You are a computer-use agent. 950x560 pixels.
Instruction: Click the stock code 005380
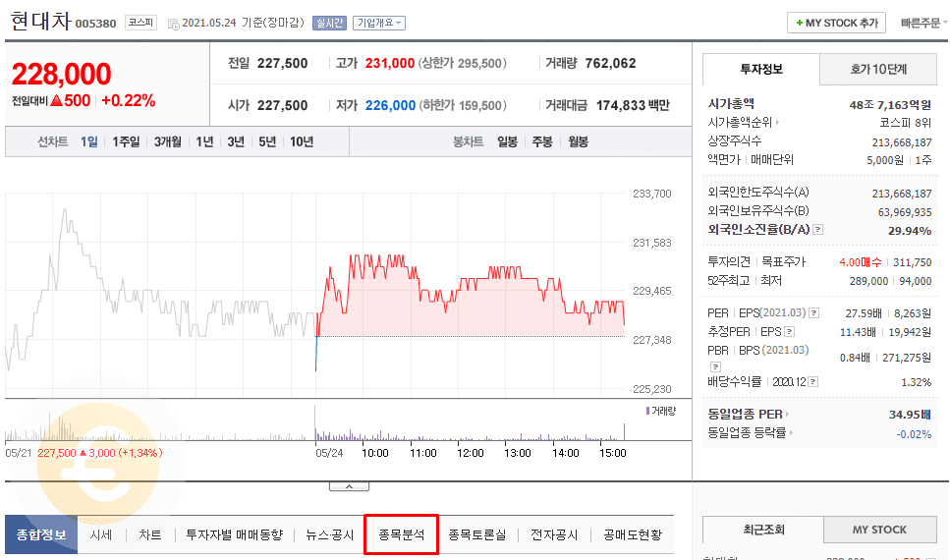[95, 24]
